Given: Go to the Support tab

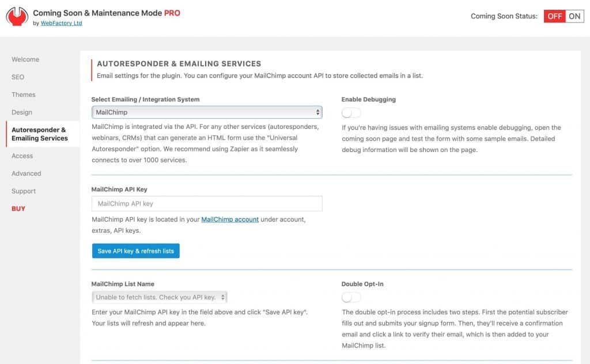Looking at the screenshot, I should pos(23,191).
